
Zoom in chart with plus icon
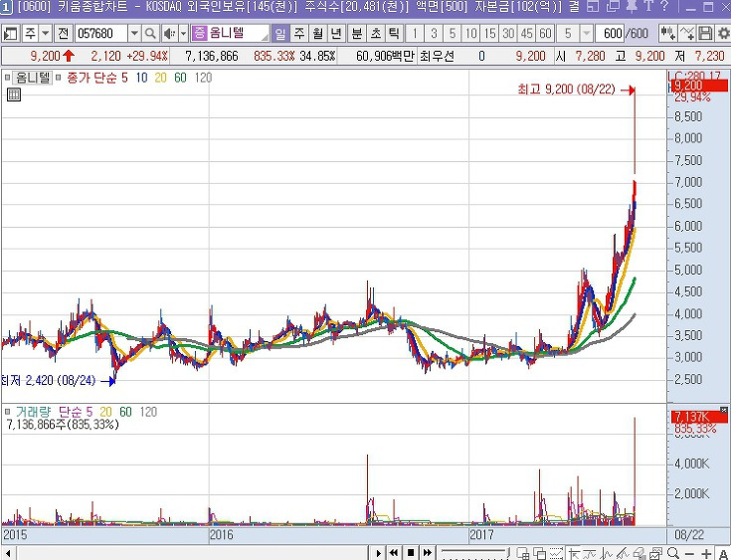[x=706, y=553]
